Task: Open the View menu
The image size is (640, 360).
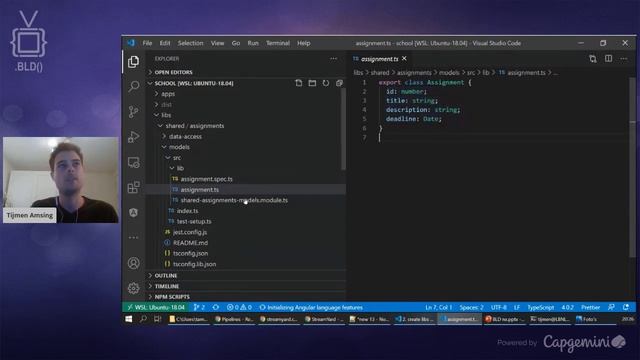Action: 218,43
